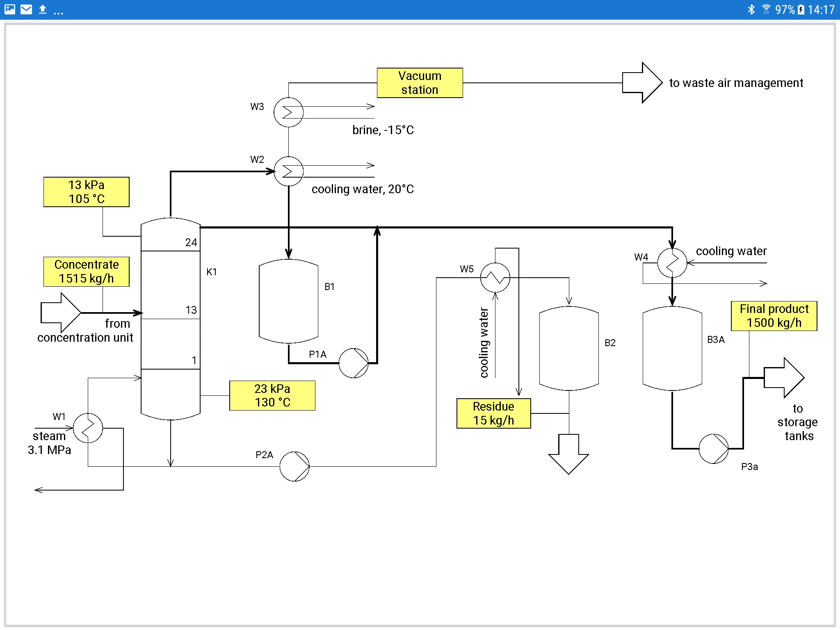Tap the gallery image icon in status bar
The height and width of the screenshot is (630, 840).
pyautogui.click(x=10, y=9)
